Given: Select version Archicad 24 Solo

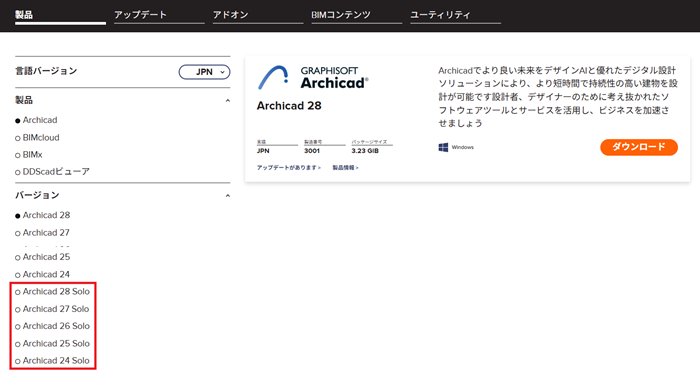Looking at the screenshot, I should tap(52, 360).
